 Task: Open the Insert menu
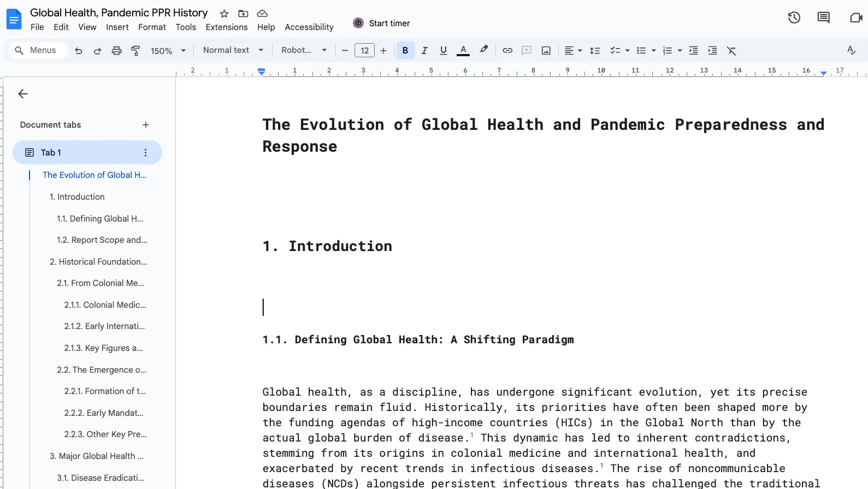[x=117, y=27]
